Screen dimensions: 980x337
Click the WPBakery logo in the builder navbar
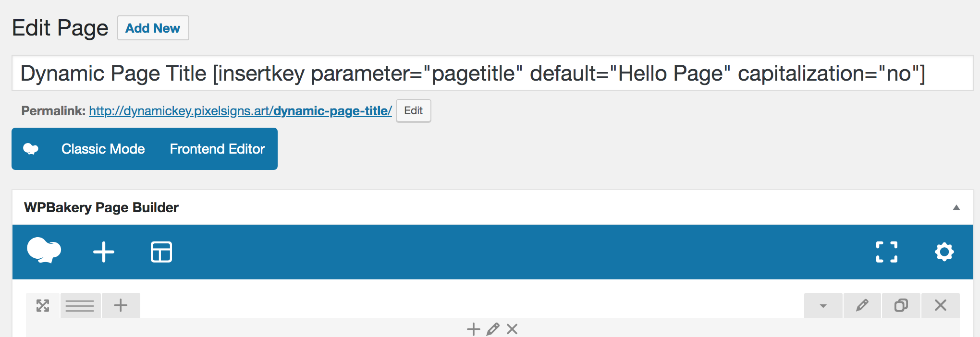[x=44, y=251]
